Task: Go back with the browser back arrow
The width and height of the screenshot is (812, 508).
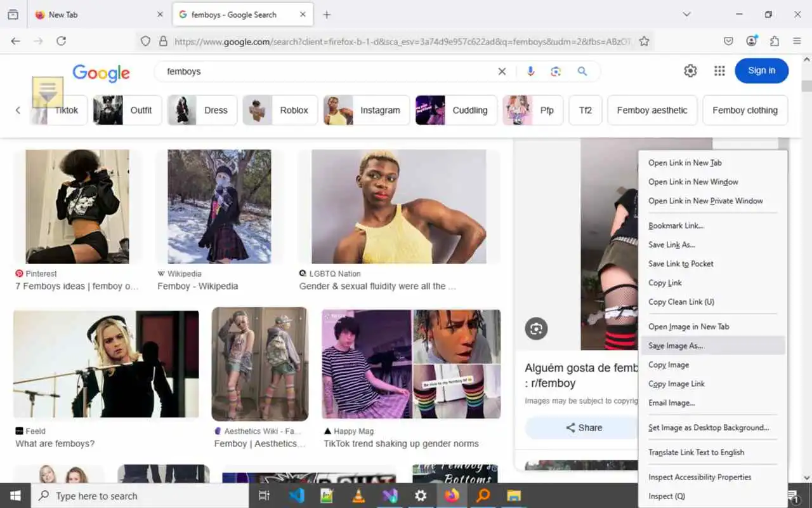Action: [x=16, y=41]
